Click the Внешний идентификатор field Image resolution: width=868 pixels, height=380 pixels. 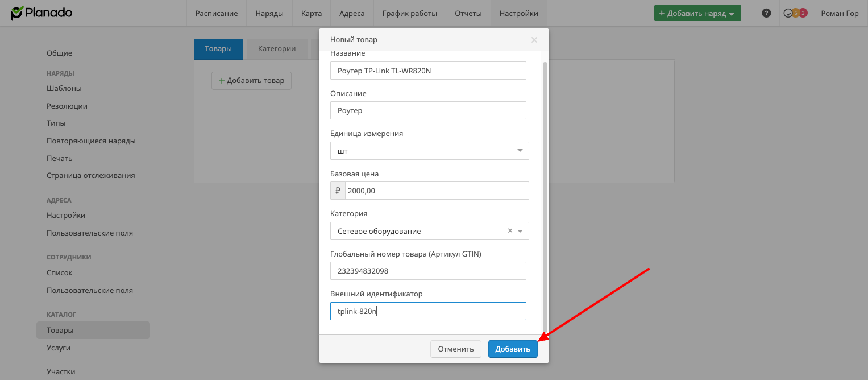click(x=428, y=311)
